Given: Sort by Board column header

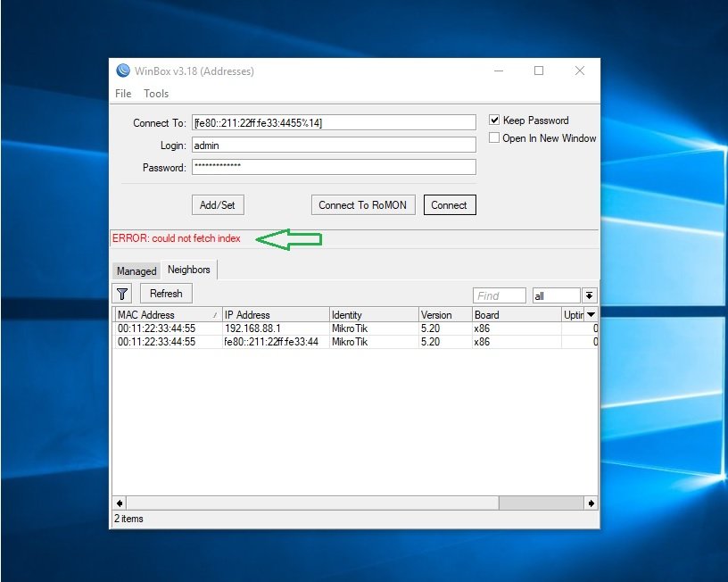Looking at the screenshot, I should 517,314.
